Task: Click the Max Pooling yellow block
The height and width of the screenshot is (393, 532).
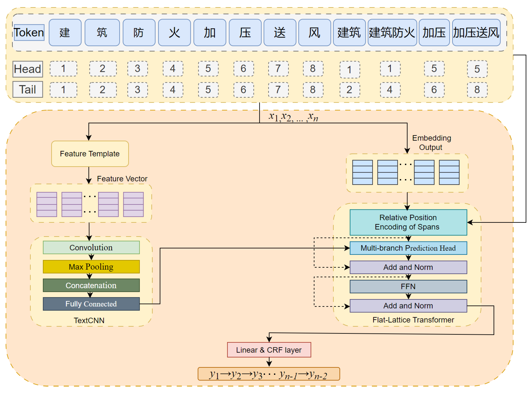Action: tap(91, 267)
